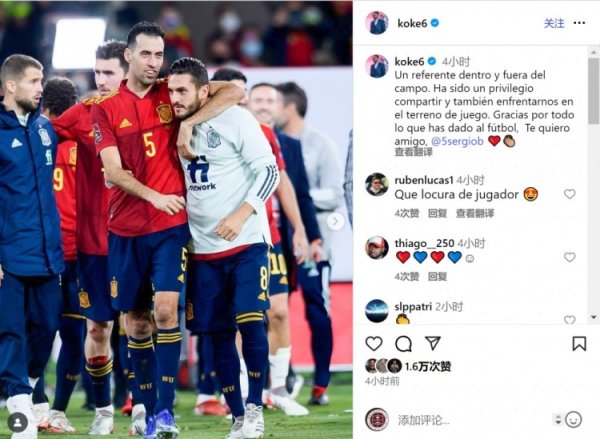The width and height of the screenshot is (600, 439).
Task: Like the post with the heart icon
Action: 374,343
